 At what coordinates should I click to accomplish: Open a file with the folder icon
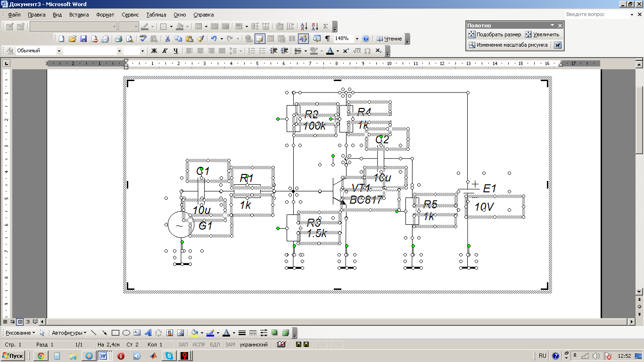click(x=73, y=39)
